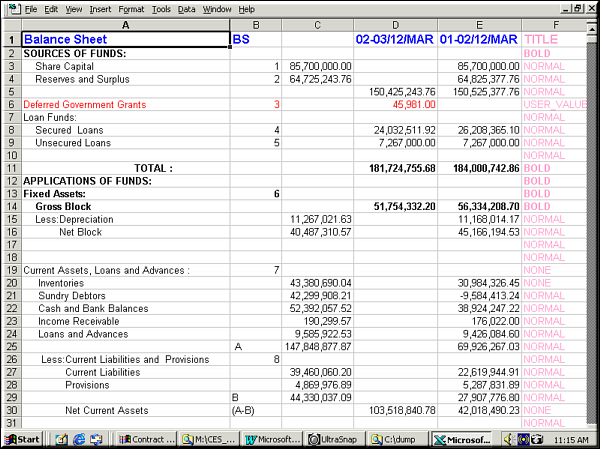Switch to the UltraSnap taskbar window
600x449 pixels.
click(x=333, y=439)
